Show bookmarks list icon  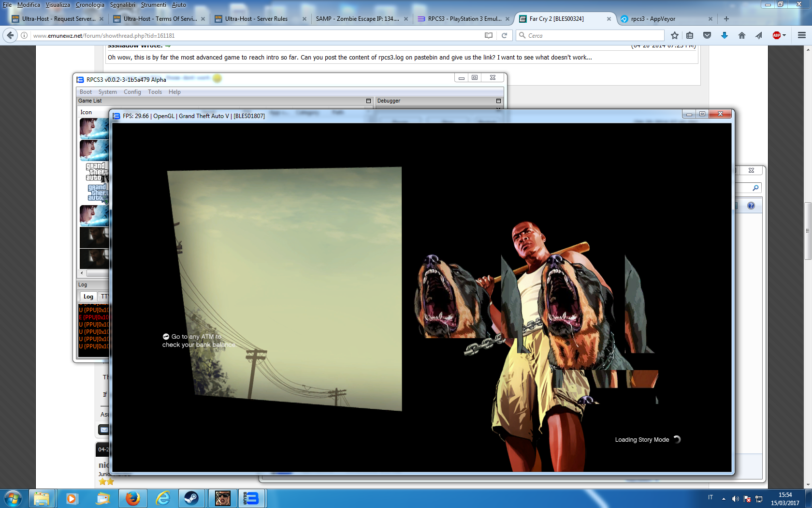[690, 35]
